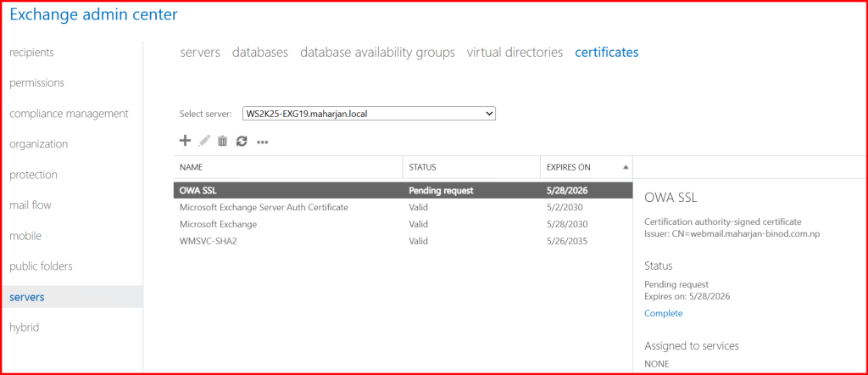Screen dimensions: 868x375
Task: Click the trash delete icon
Action: click(x=222, y=141)
